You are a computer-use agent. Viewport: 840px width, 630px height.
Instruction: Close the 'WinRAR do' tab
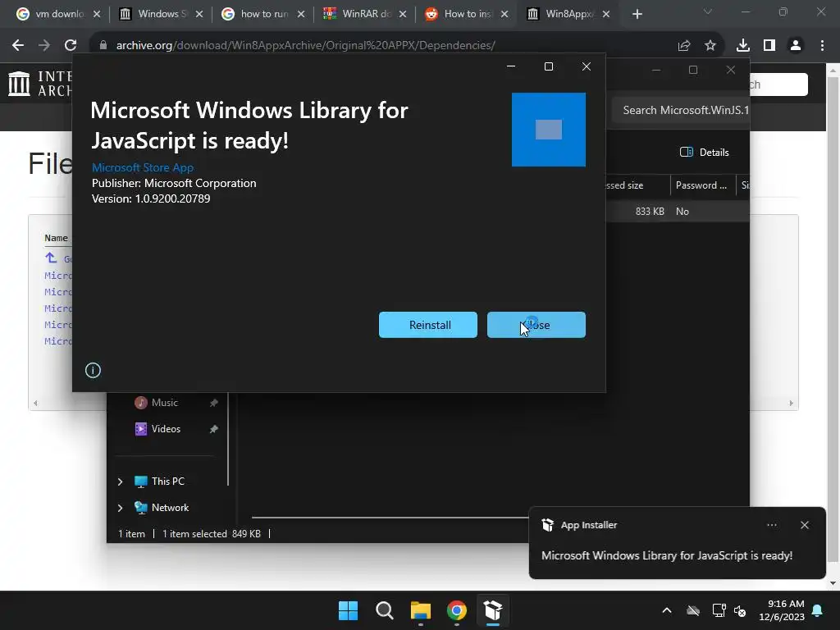403,14
